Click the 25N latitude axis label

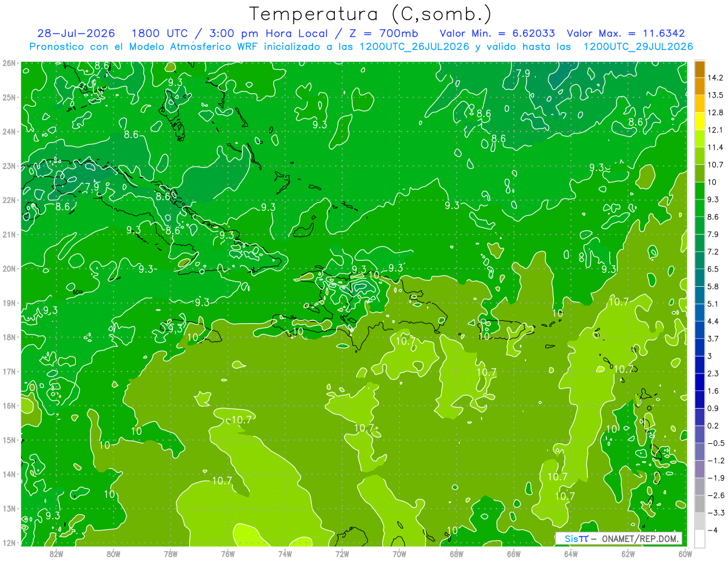[8, 97]
